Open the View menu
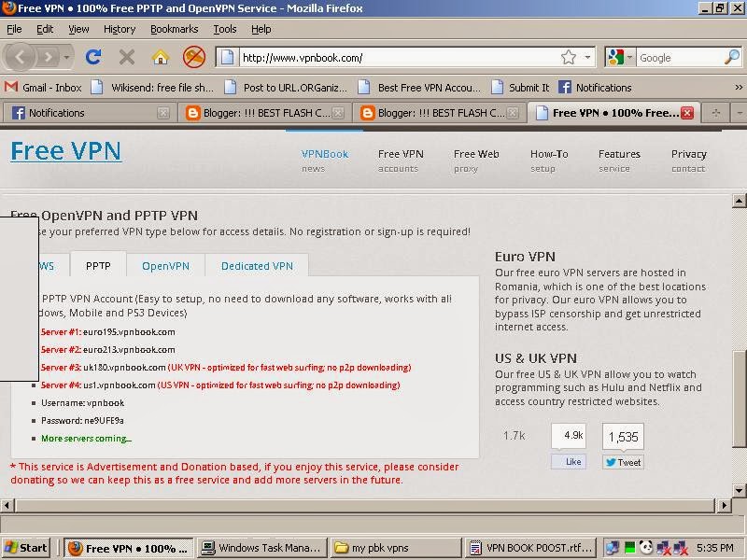The image size is (747, 560). coord(78,29)
